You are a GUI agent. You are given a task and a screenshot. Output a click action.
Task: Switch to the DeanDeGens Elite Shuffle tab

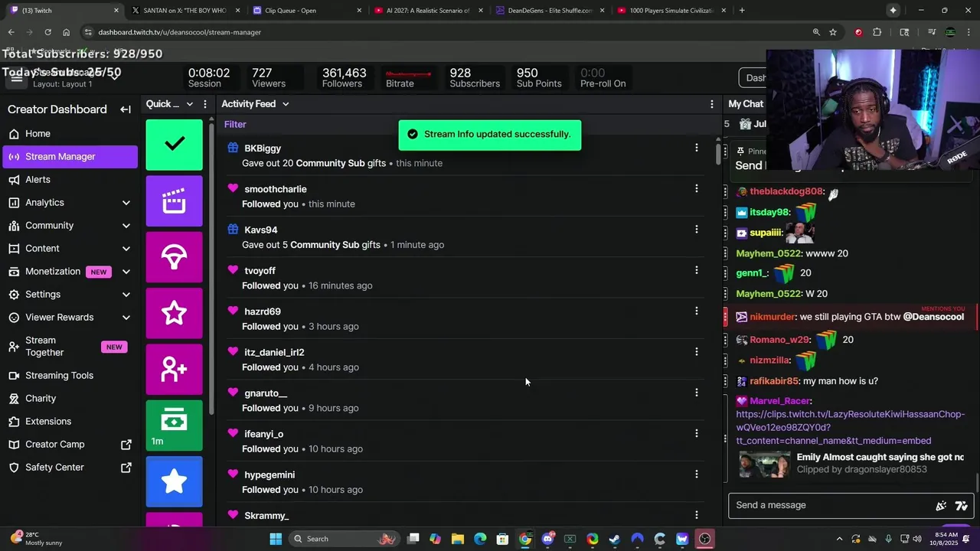(549, 11)
